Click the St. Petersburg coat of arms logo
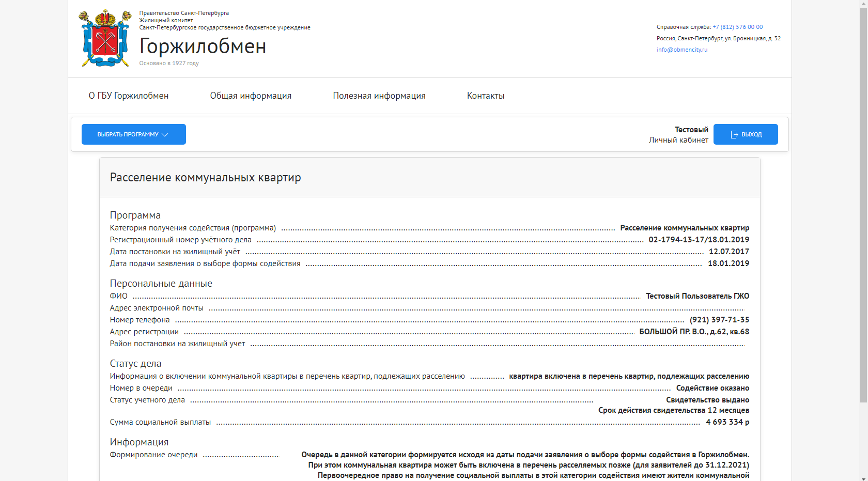This screenshot has width=868, height=481. pyautogui.click(x=105, y=39)
